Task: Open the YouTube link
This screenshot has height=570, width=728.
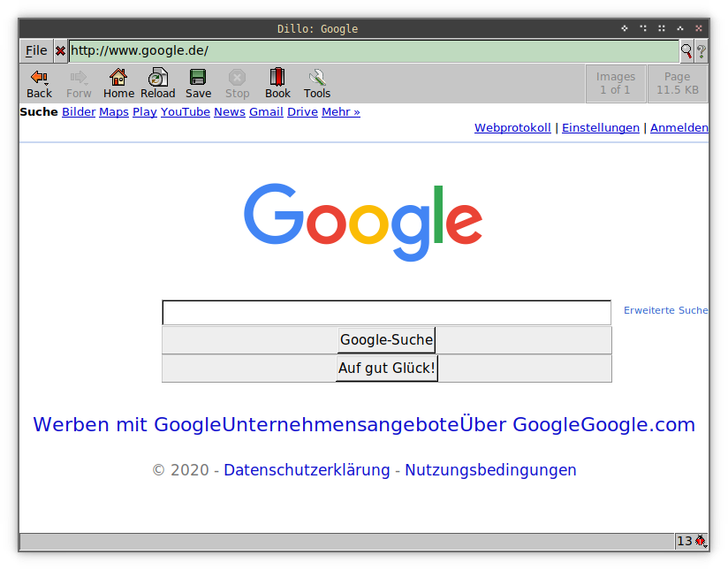Action: [x=186, y=112]
